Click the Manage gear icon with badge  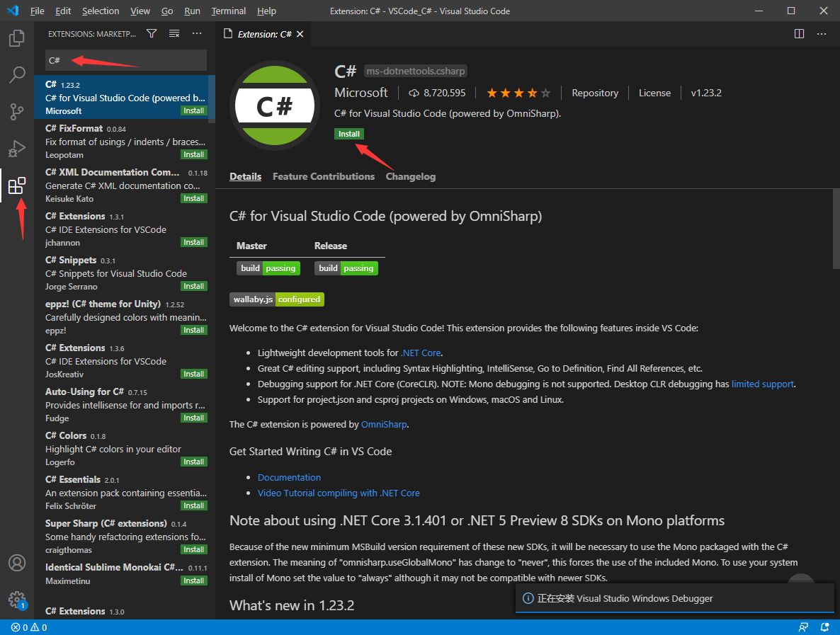[16, 600]
